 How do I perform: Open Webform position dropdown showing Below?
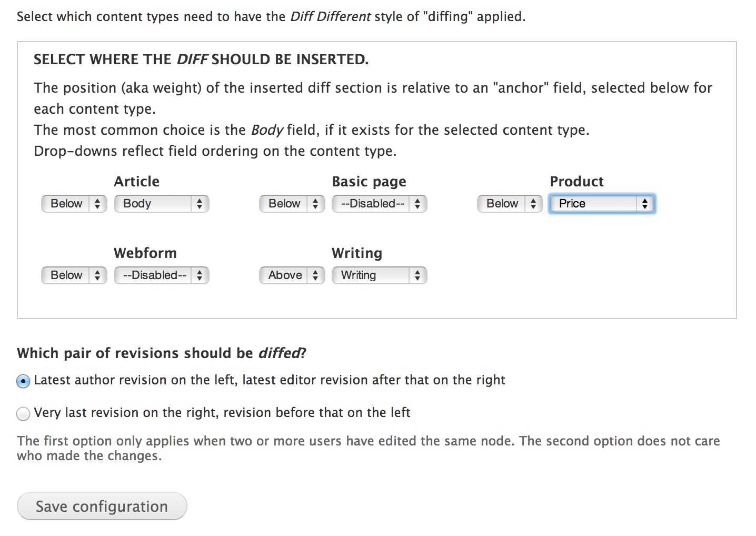click(74, 275)
